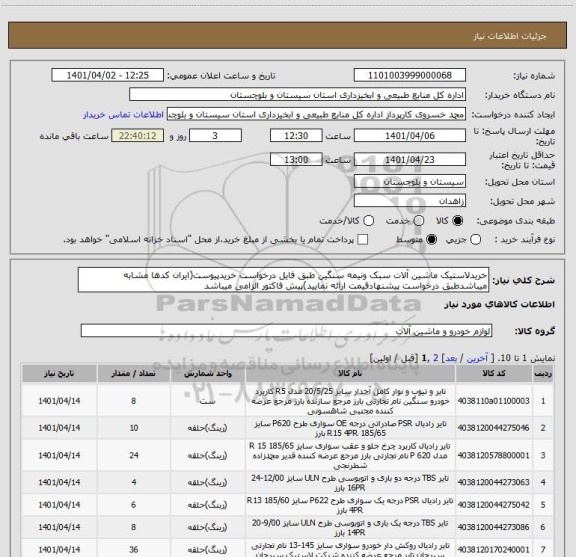Click the واحد شمارش column header
This screenshot has height=557, width=576.
point(208,373)
